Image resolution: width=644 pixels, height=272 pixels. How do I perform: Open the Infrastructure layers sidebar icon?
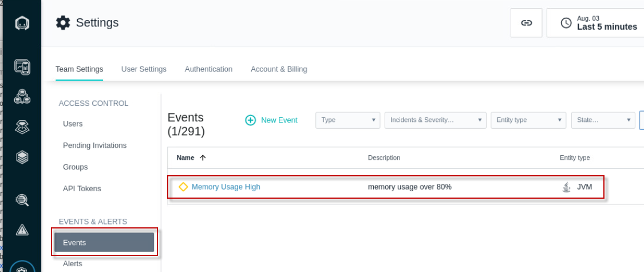tap(22, 157)
